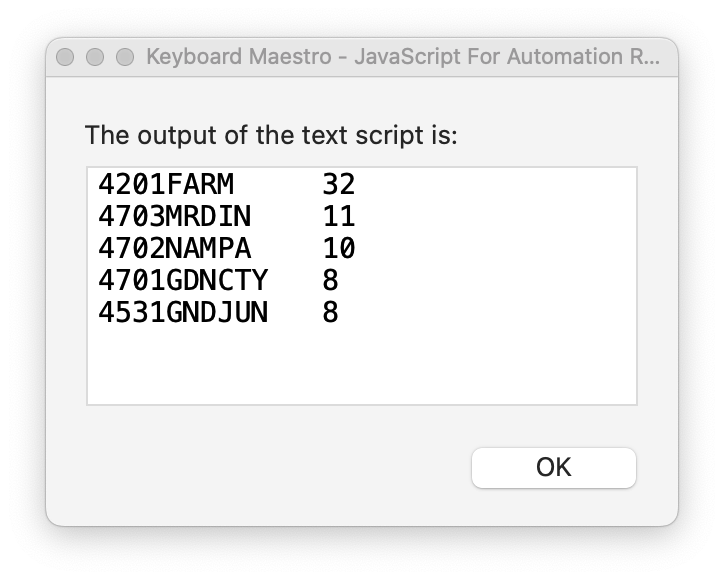Image resolution: width=724 pixels, height=580 pixels.
Task: Click the "The output of the text script is:" label
Action: 271,135
